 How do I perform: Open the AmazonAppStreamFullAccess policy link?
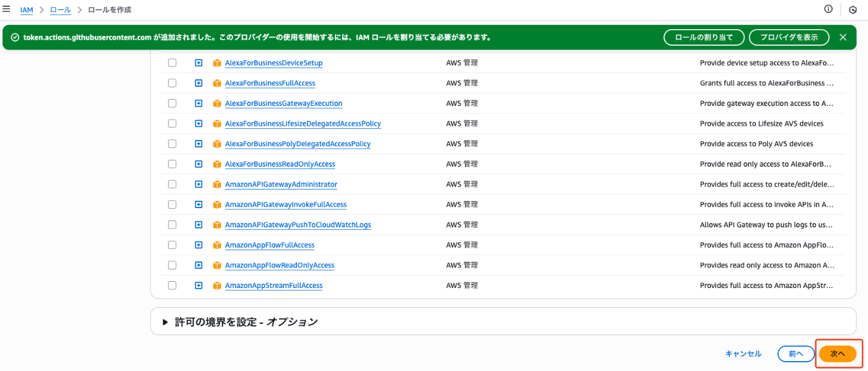tap(273, 286)
